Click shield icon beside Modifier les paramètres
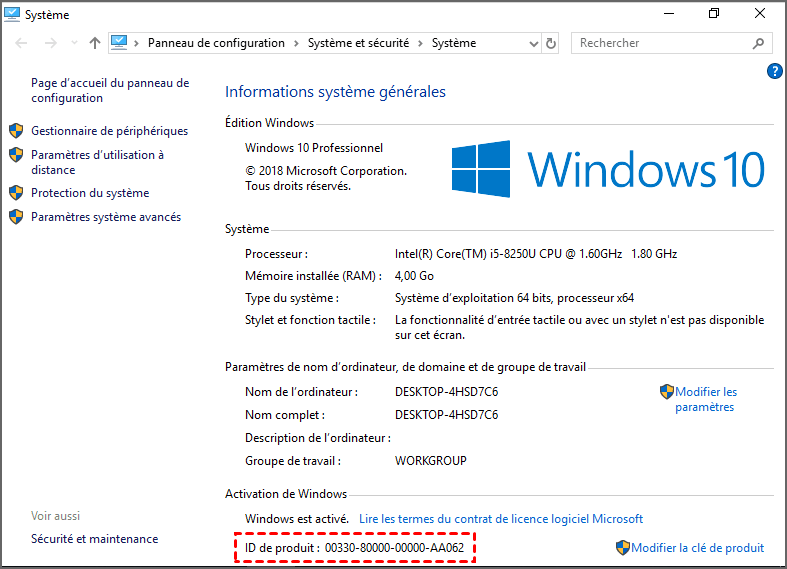 click(667, 392)
